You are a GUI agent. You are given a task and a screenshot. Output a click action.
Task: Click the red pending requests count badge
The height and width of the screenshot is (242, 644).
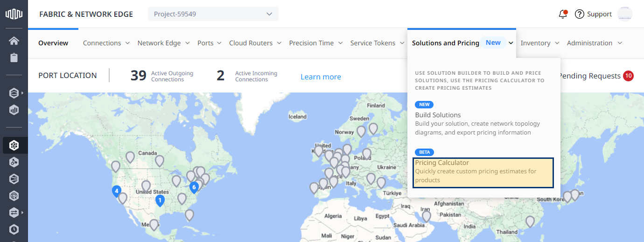(628, 76)
